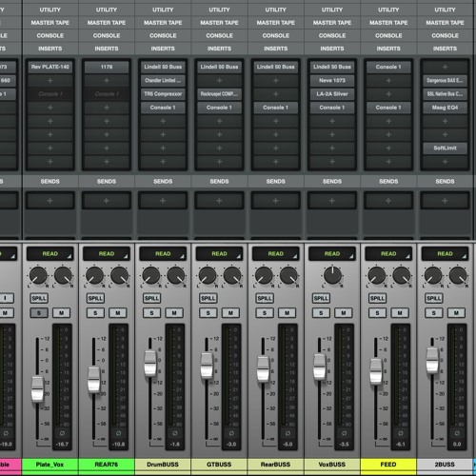Mute the RearBUSS channel
The image size is (476, 476).
[x=288, y=313]
